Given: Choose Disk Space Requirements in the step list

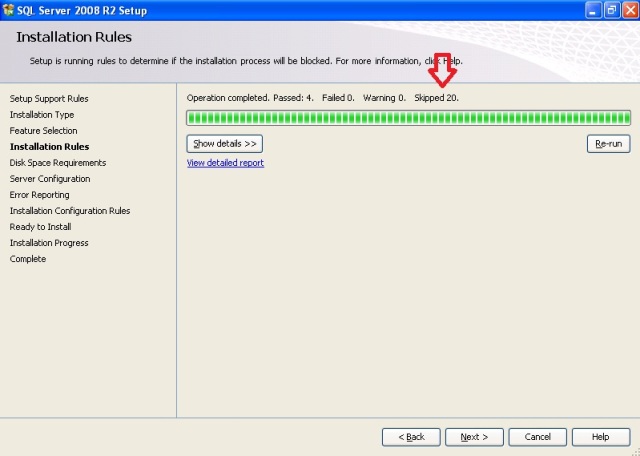Looking at the screenshot, I should [x=58, y=163].
